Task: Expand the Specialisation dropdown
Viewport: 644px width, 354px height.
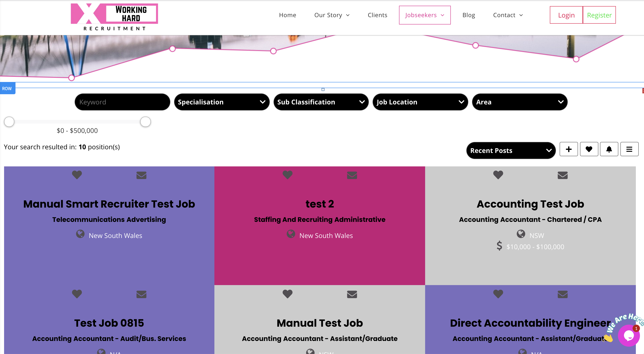Action: point(222,102)
